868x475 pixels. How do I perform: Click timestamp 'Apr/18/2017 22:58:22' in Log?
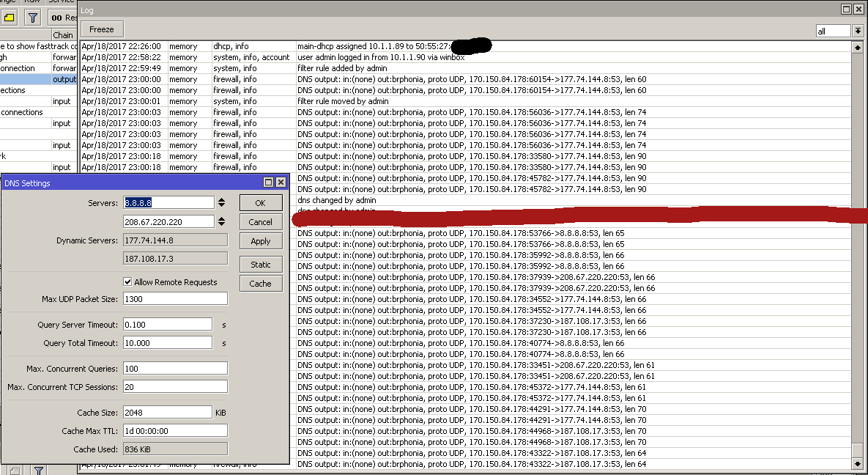122,57
